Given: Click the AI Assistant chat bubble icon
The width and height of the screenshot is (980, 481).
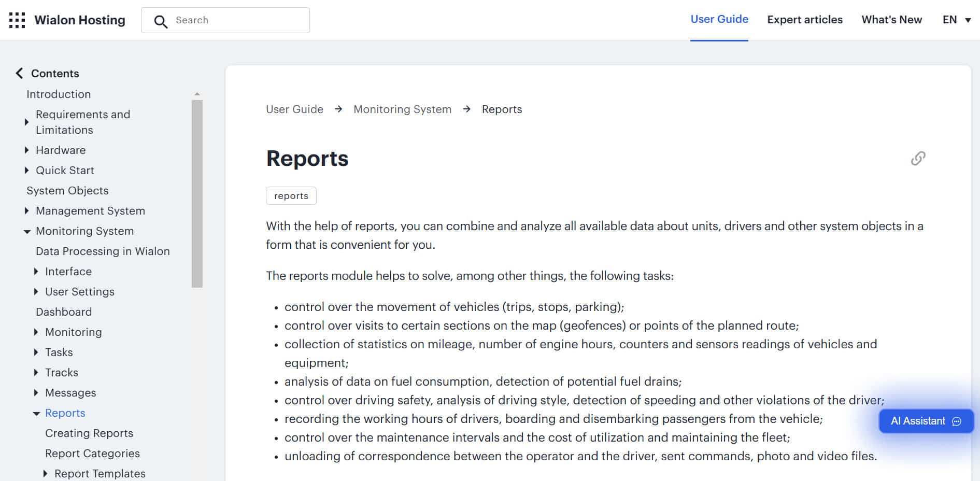Looking at the screenshot, I should (957, 421).
